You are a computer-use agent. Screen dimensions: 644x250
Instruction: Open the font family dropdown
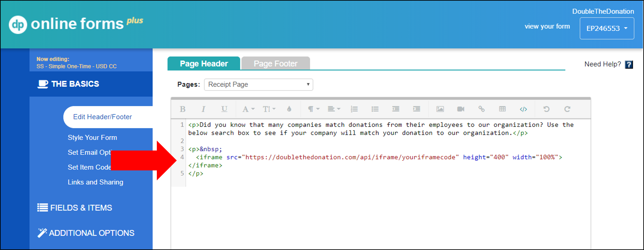[248, 109]
